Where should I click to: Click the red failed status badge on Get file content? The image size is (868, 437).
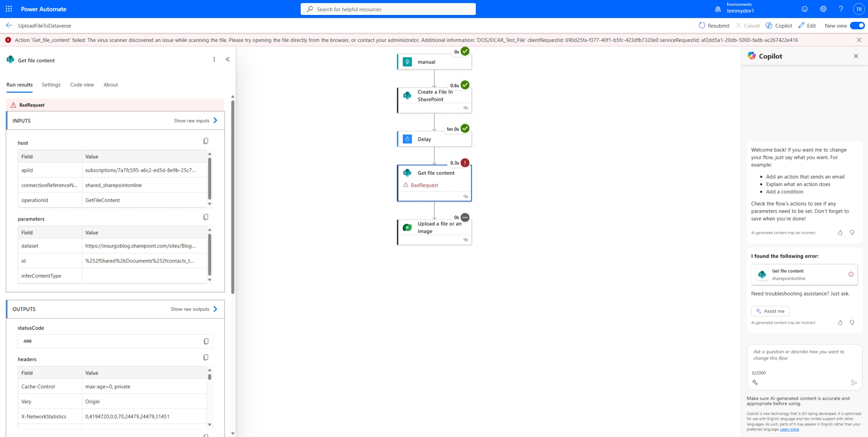[465, 162]
